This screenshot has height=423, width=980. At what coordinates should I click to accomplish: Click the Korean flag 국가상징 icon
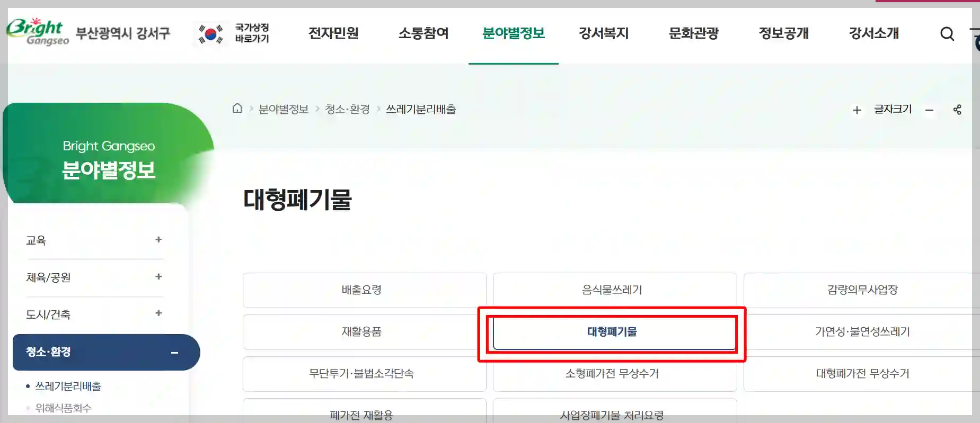[210, 34]
